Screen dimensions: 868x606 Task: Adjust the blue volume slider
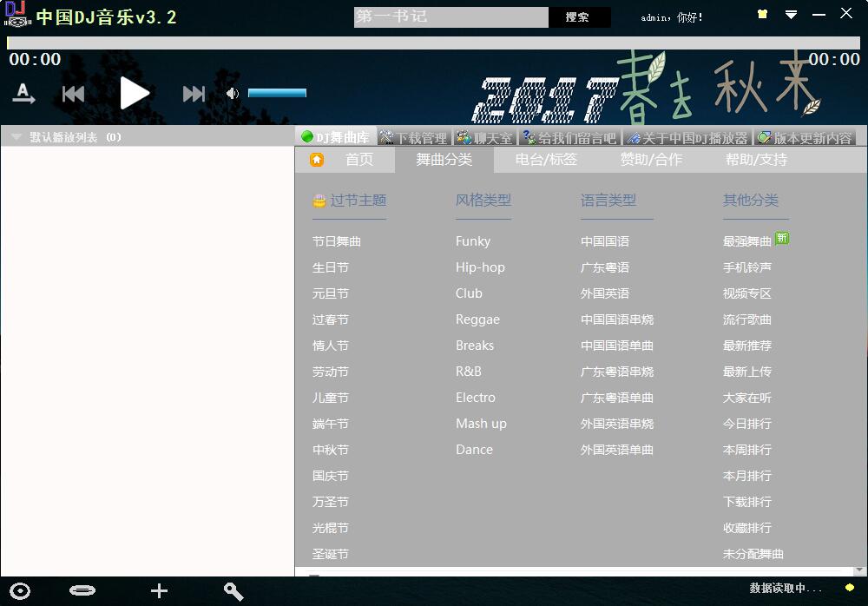277,93
